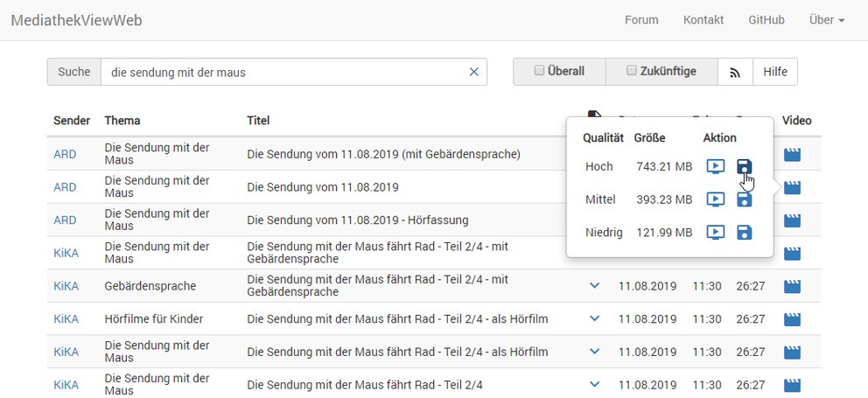
Task: Play the Niedrig quality video
Action: [715, 233]
